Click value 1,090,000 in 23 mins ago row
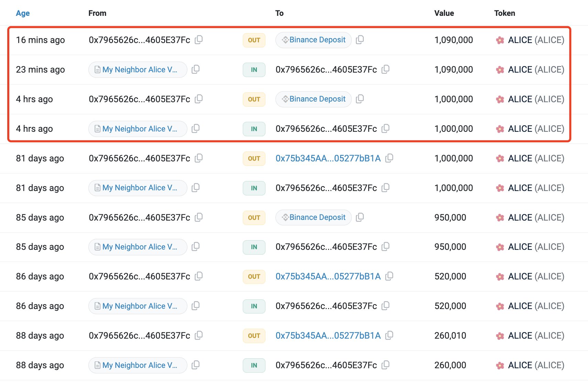Screen dimensions: 588x382 point(454,70)
